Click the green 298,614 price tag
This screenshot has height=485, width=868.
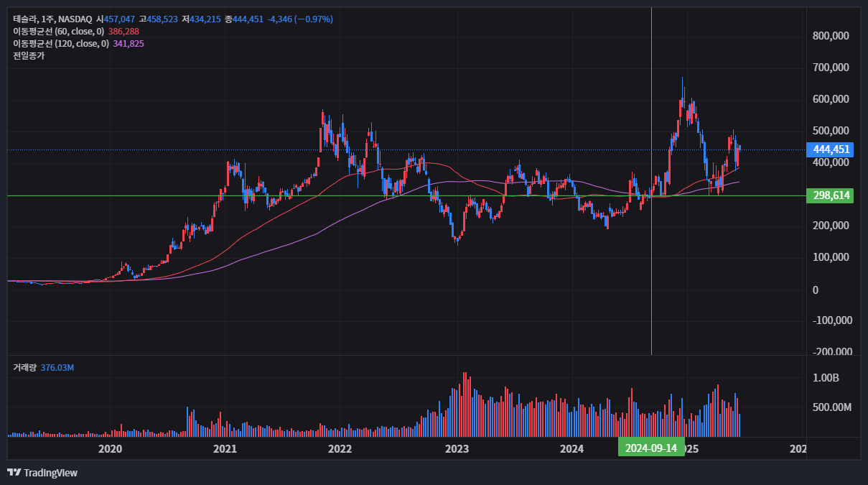831,195
